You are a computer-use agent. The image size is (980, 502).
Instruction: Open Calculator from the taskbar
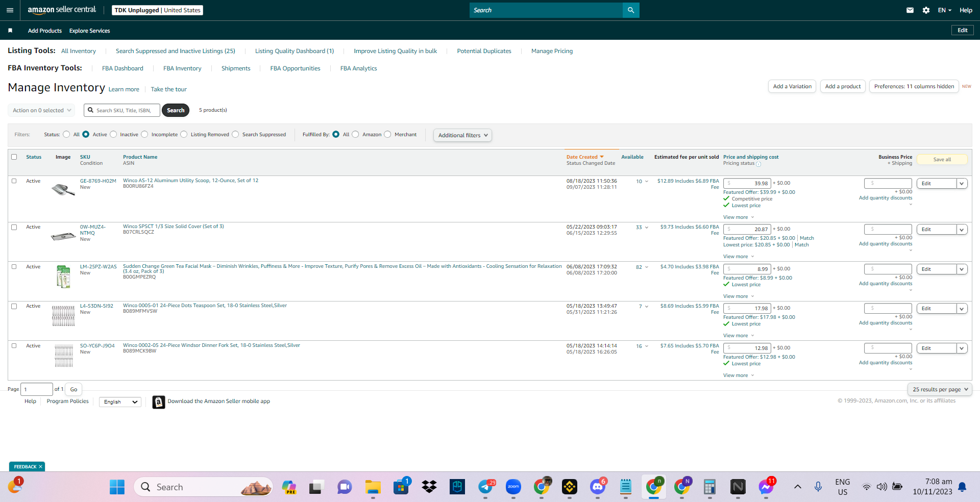pyautogui.click(x=710, y=487)
